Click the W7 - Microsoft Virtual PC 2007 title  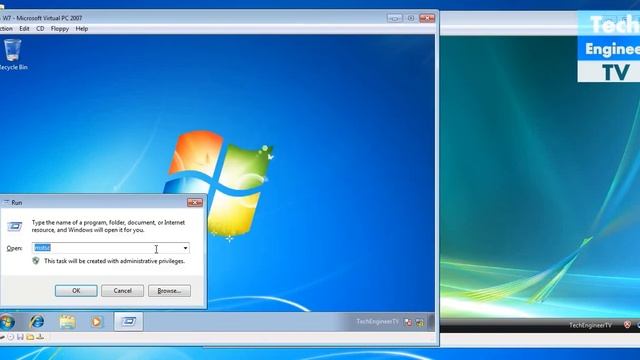click(x=42, y=18)
